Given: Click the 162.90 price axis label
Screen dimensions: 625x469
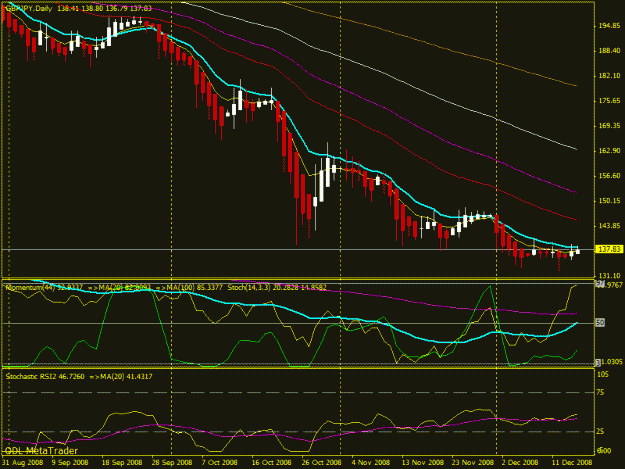Looking at the screenshot, I should tap(609, 151).
